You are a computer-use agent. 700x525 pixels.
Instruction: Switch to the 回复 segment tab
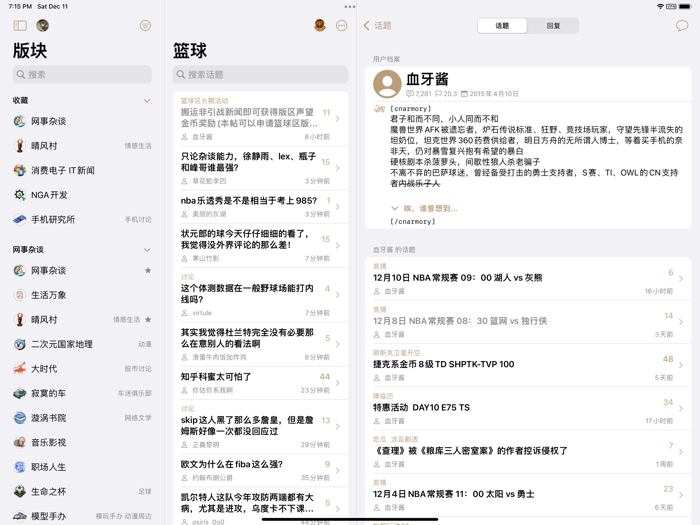553,25
